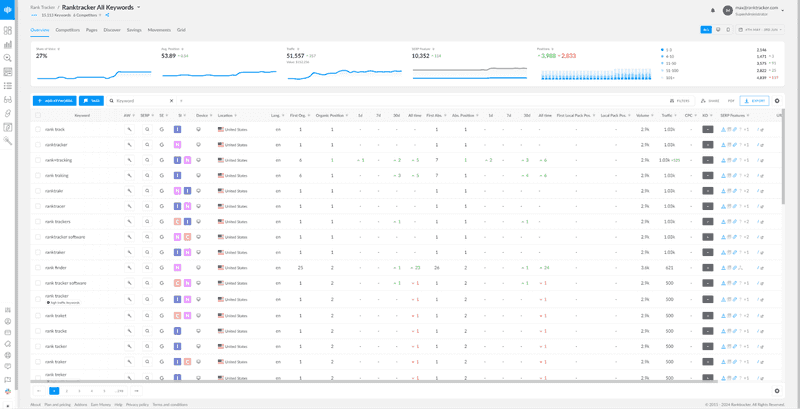The width and height of the screenshot is (800, 409).
Task: Click the share icon beside Competitors count
Action: pyautogui.click(x=107, y=15)
